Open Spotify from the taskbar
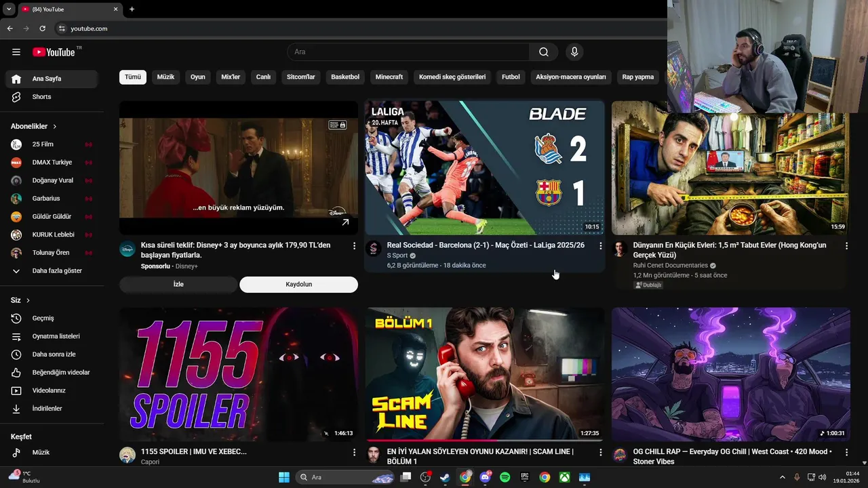The width and height of the screenshot is (868, 488). [505, 477]
